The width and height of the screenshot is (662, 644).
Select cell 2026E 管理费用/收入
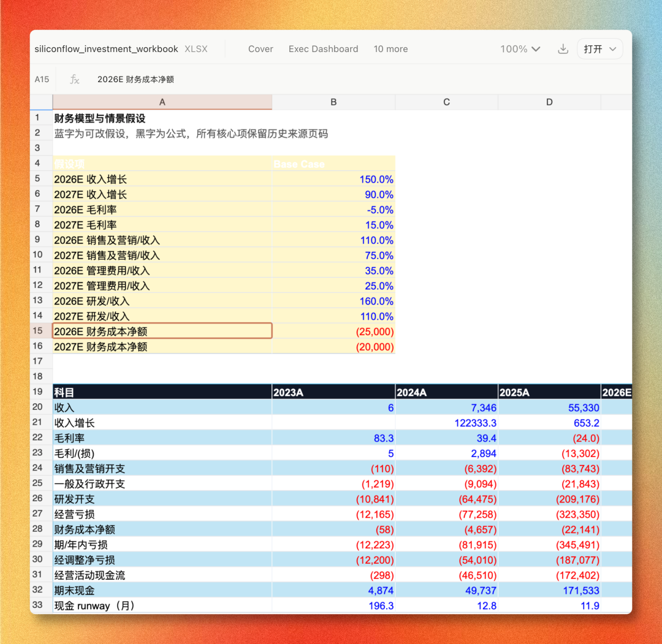click(x=162, y=270)
